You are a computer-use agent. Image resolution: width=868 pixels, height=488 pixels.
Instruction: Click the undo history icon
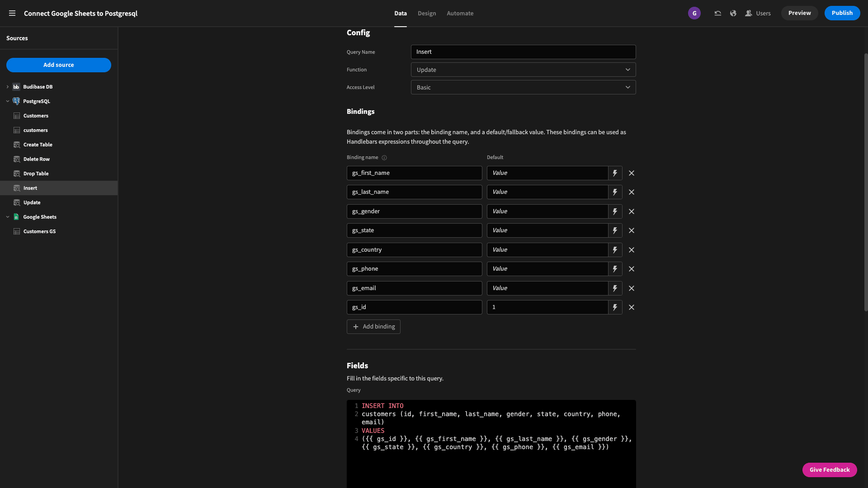(x=717, y=13)
